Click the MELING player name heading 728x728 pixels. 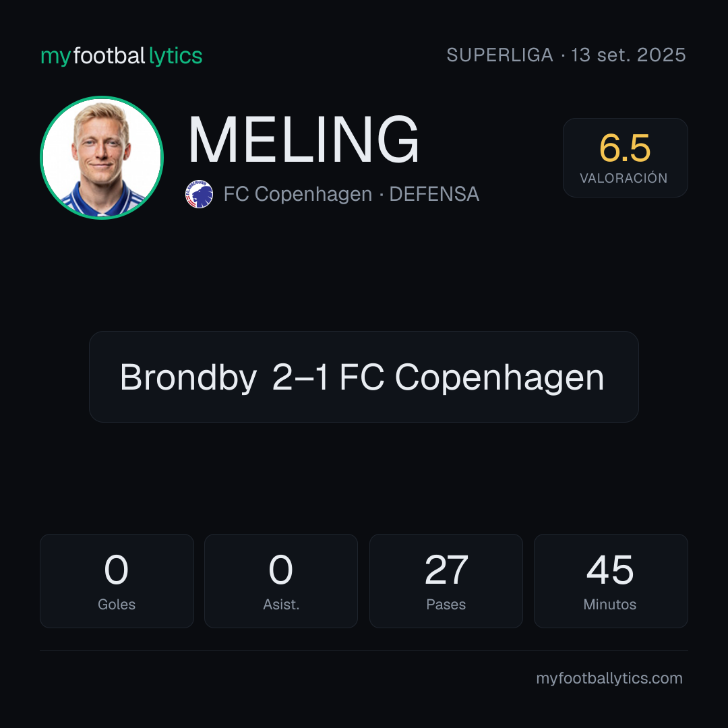pyautogui.click(x=303, y=140)
